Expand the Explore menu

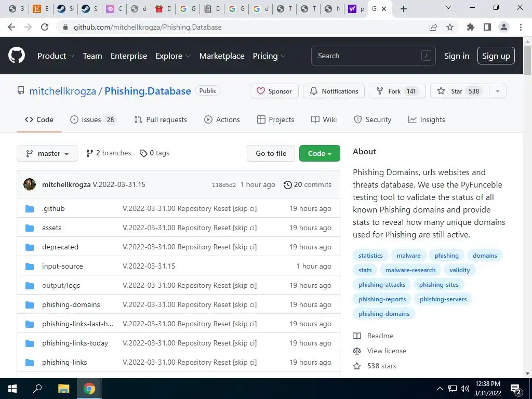[x=173, y=56]
